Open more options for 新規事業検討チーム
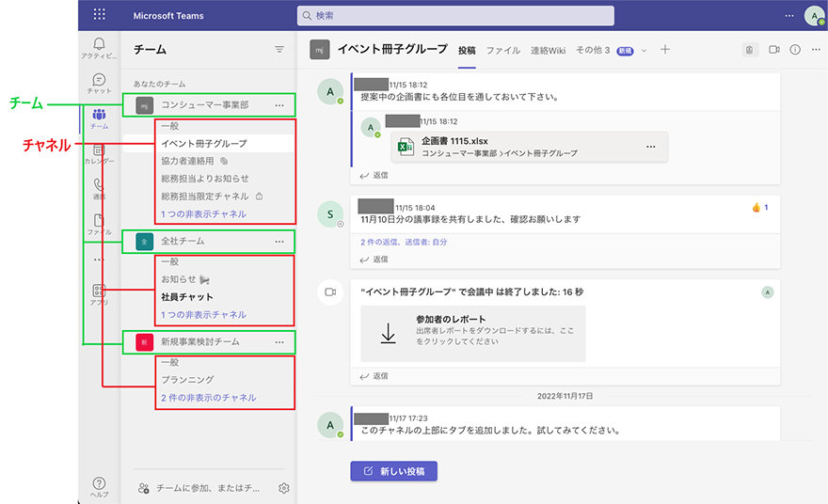Image resolution: width=828 pixels, height=504 pixels. 279,342
